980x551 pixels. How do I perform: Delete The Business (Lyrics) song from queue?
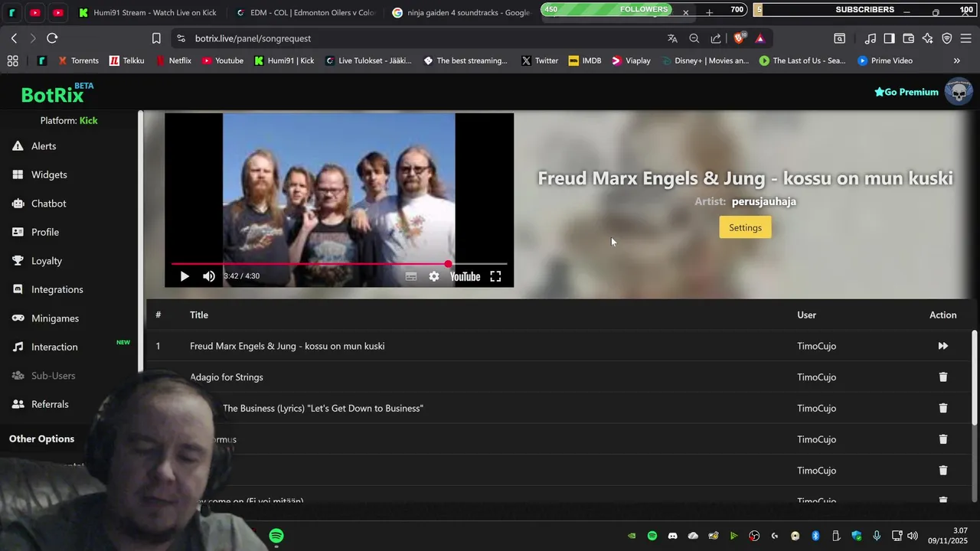[x=943, y=408]
